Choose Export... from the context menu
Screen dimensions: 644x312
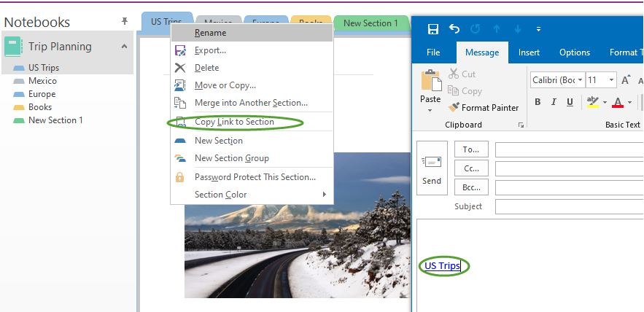(252, 50)
